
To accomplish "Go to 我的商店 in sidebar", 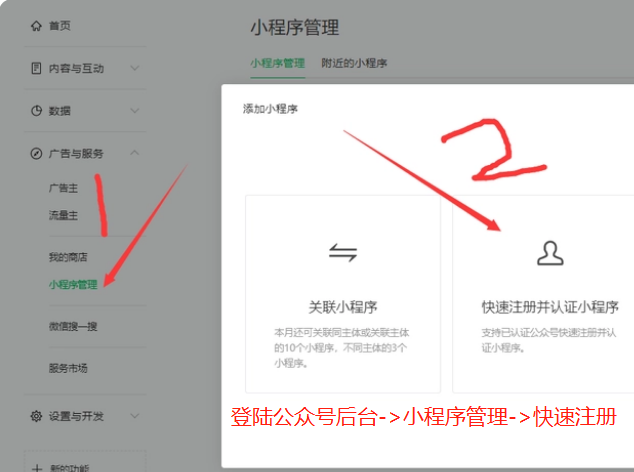I will click(68, 257).
